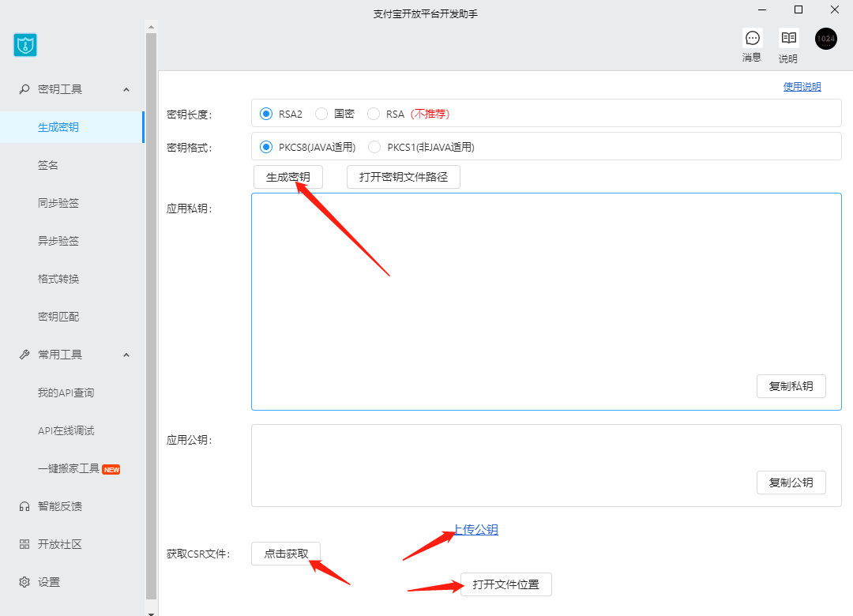
Task: Minimize the window
Action: coord(762,9)
